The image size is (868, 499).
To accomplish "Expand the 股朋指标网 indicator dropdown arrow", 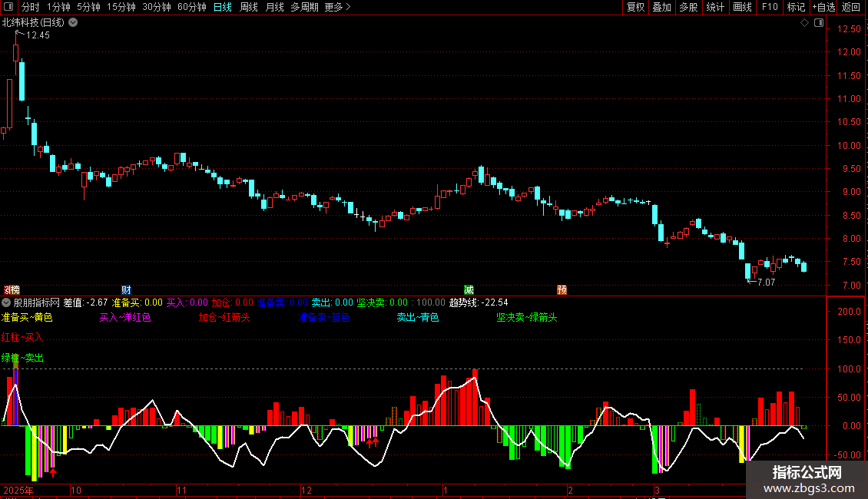I will click(6, 302).
